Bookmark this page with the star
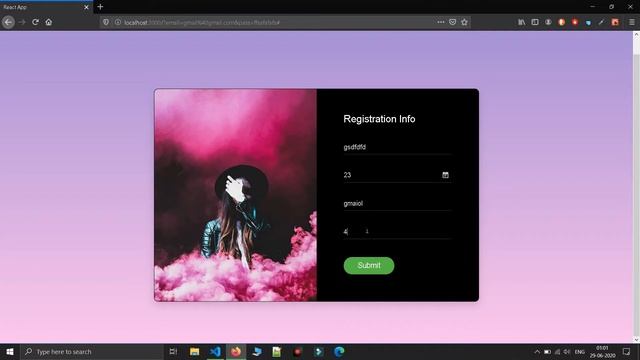Viewport: 640px width, 360px height. click(464, 22)
